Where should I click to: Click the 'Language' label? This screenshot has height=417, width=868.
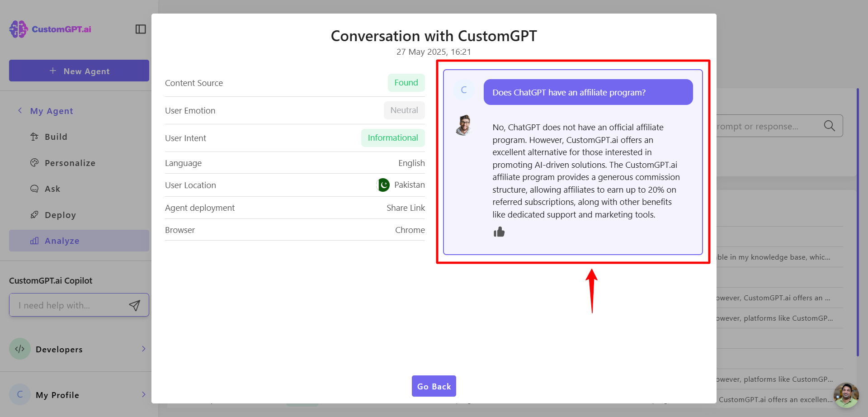tap(183, 163)
